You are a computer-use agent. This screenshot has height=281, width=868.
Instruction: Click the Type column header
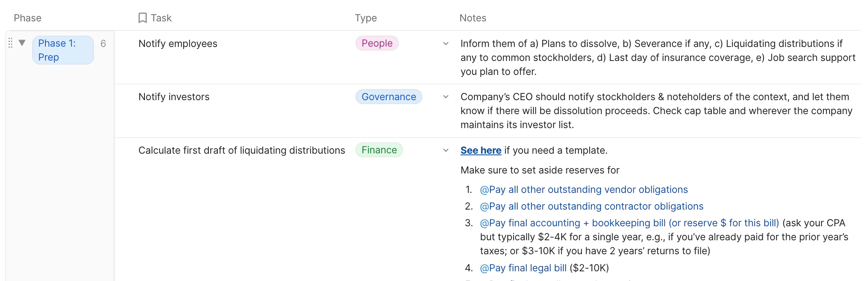click(366, 18)
